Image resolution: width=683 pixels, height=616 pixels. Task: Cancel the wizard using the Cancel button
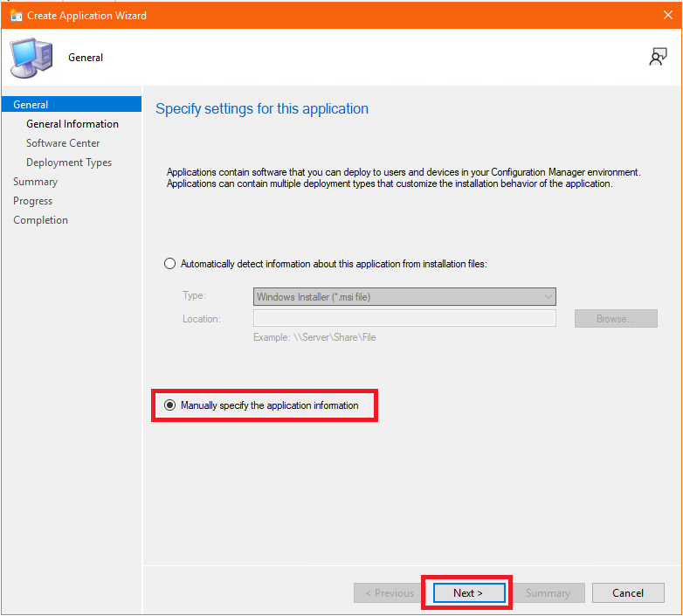pyautogui.click(x=628, y=593)
